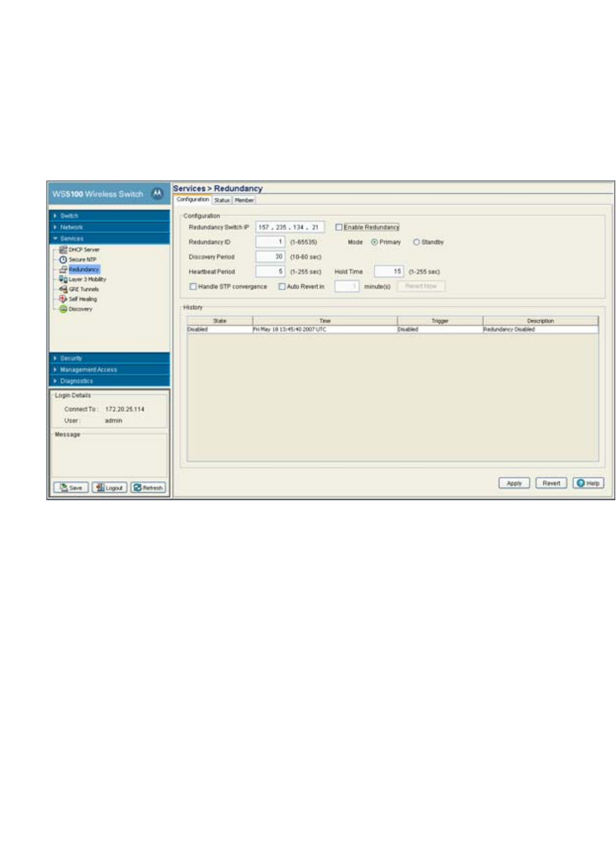Viewport: 616px width, 853px height.
Task: Click the Apply button
Action: [514, 483]
